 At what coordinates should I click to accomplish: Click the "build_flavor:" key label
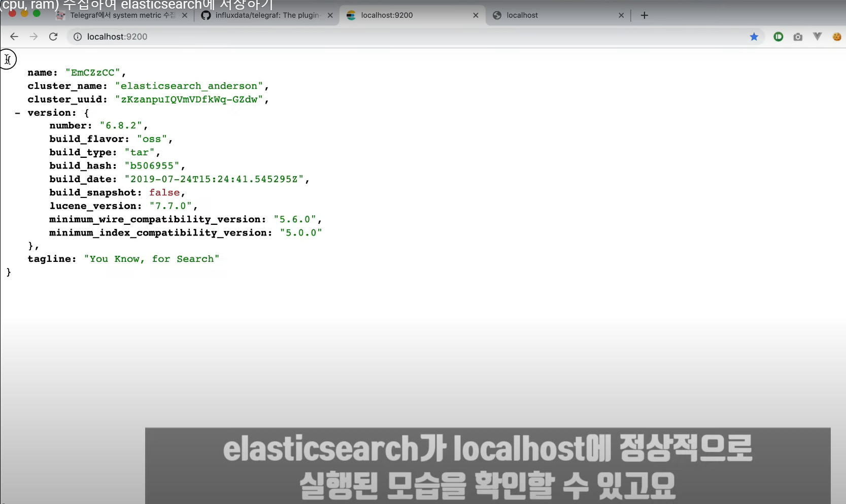pyautogui.click(x=89, y=139)
